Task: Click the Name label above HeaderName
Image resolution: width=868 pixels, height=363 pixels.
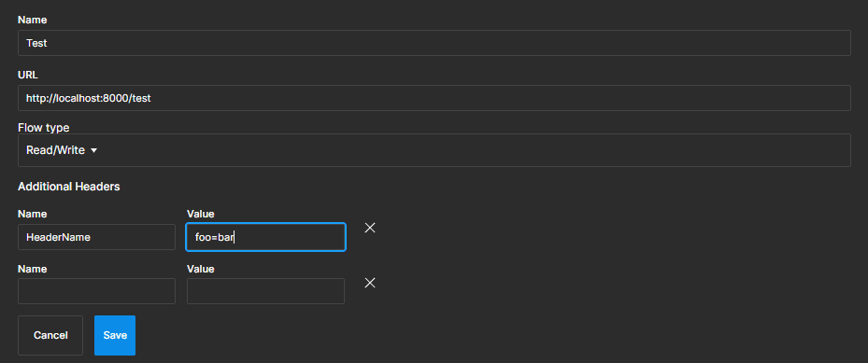Action: 32,214
